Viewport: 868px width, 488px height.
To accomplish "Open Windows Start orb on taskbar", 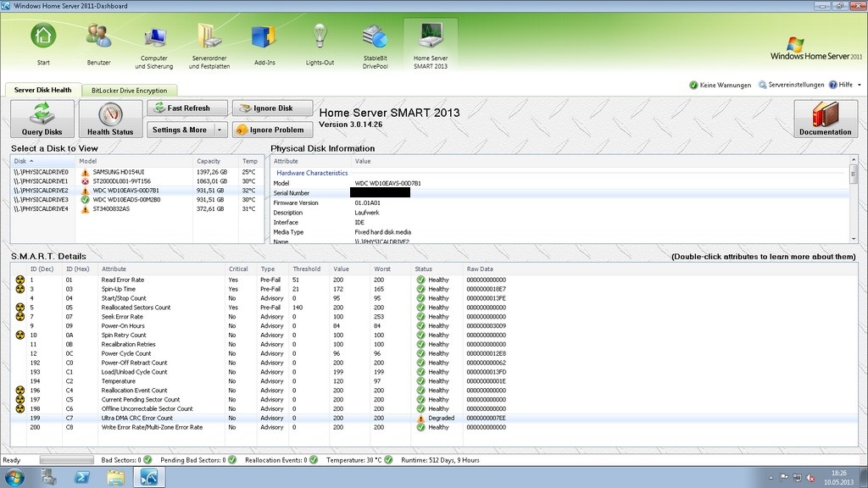I will click(x=14, y=477).
